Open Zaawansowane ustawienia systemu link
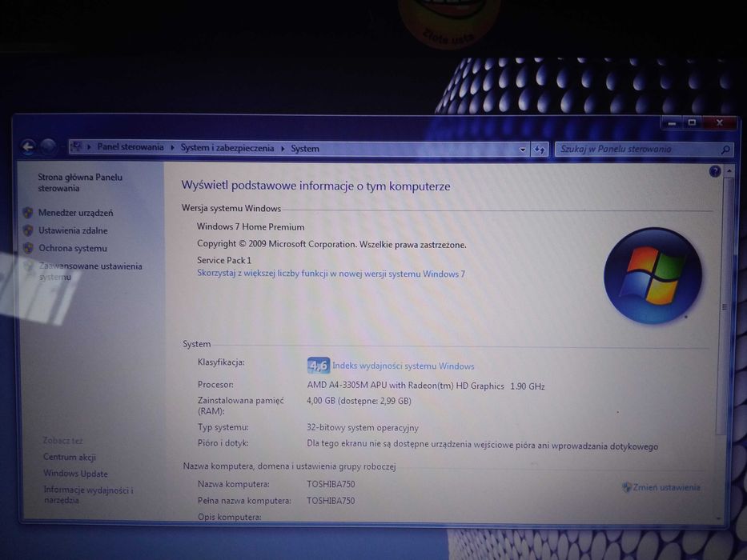Screen dimensions: 747x560 coord(90,271)
